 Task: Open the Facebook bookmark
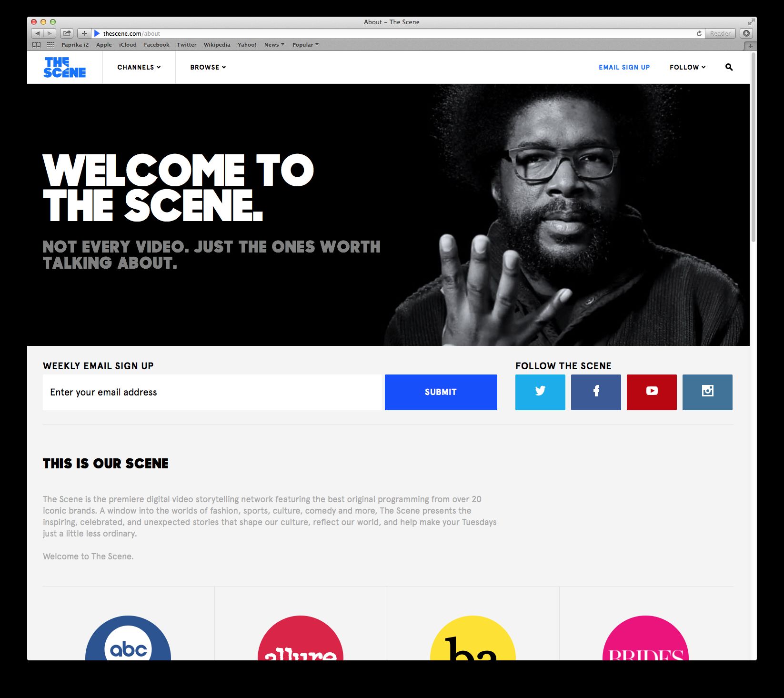[x=156, y=45]
